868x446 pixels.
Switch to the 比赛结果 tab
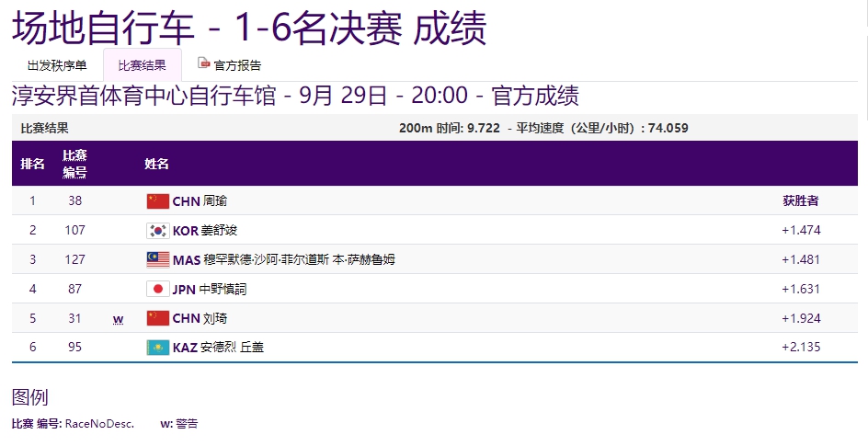[143, 65]
